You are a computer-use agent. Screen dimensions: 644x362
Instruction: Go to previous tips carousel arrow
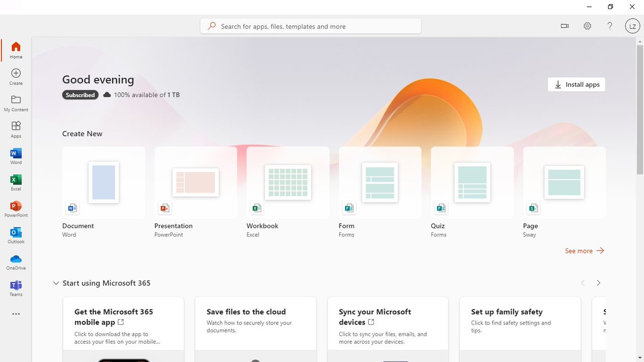(583, 283)
